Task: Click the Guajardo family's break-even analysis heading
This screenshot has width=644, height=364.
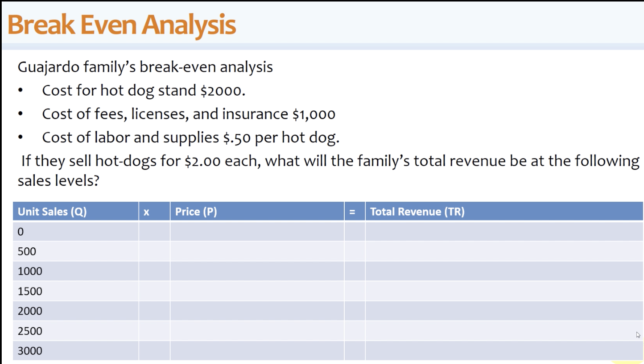Action: (x=145, y=67)
